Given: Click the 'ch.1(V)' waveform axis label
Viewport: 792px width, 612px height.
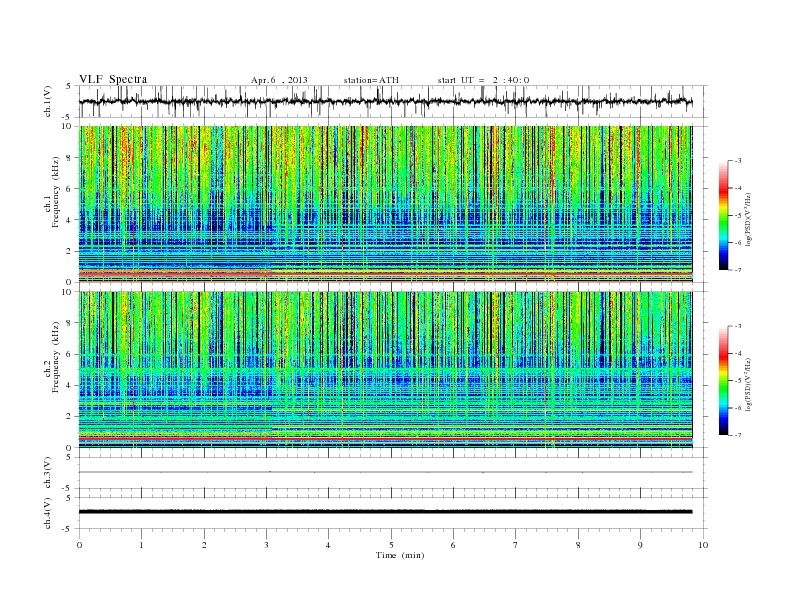Looking at the screenshot, I should pos(48,101).
